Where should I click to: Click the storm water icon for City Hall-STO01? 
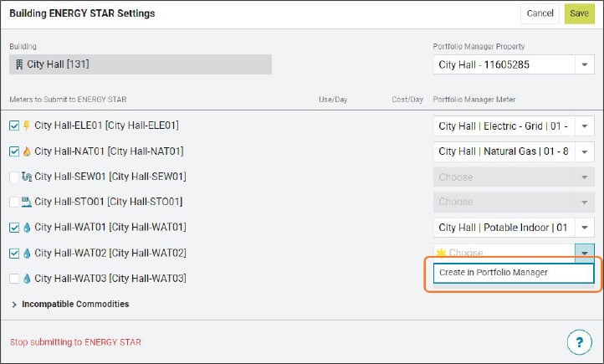27,202
